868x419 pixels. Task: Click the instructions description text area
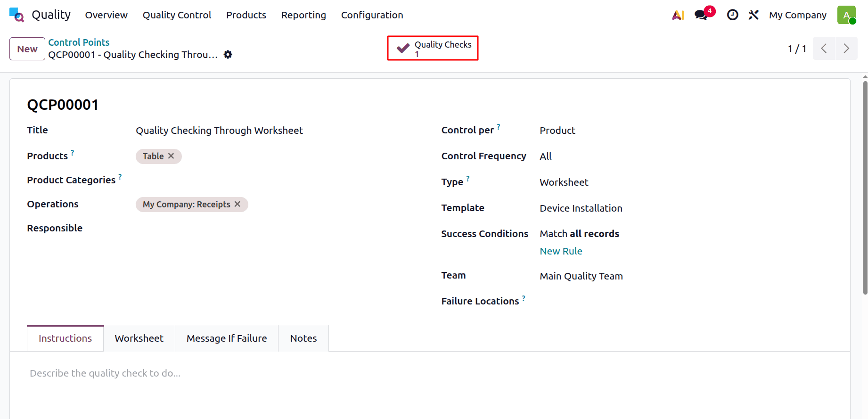430,373
